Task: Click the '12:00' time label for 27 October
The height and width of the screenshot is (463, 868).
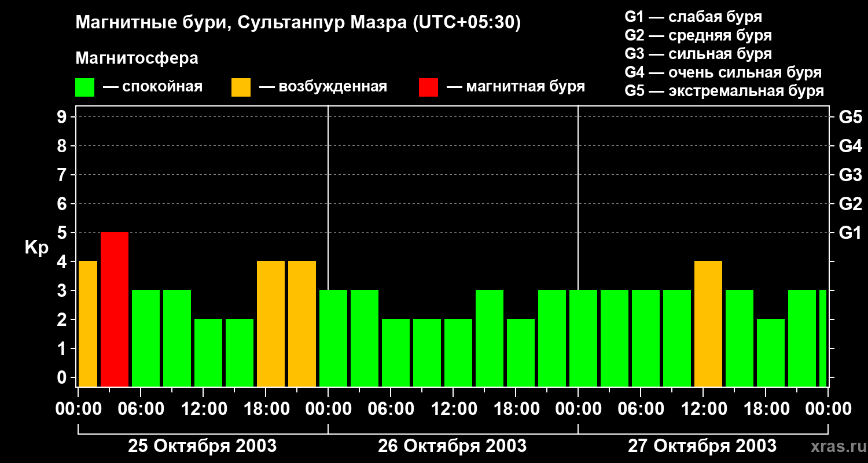Action: [x=703, y=409]
